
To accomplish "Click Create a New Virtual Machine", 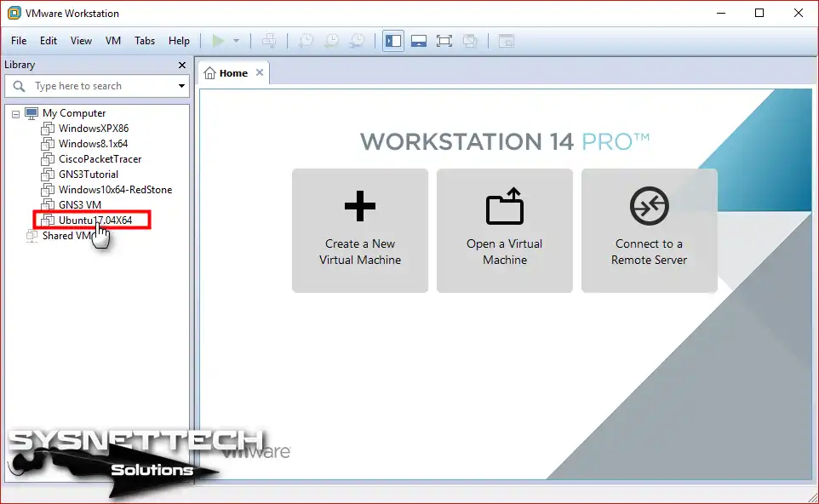I will click(360, 231).
